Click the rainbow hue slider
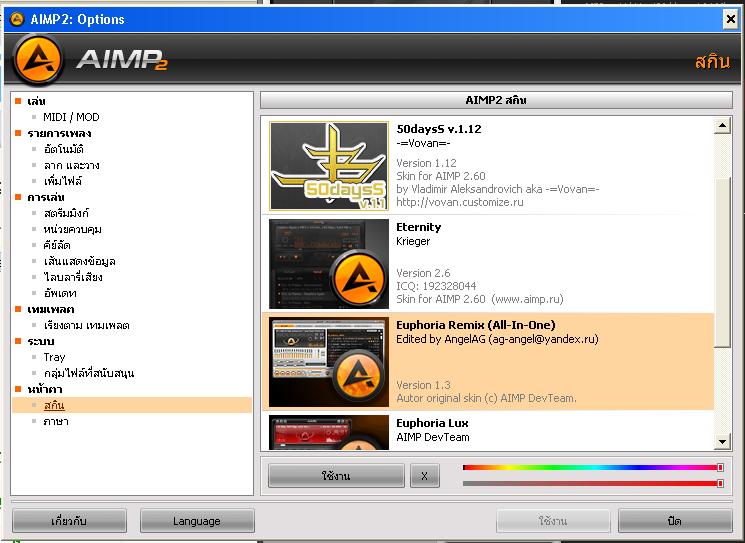Image resolution: width=745 pixels, height=543 pixels. pyautogui.click(x=593, y=467)
